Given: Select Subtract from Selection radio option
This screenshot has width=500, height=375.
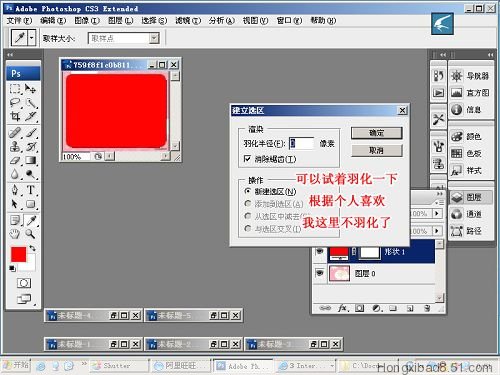Looking at the screenshot, I should pos(248,216).
